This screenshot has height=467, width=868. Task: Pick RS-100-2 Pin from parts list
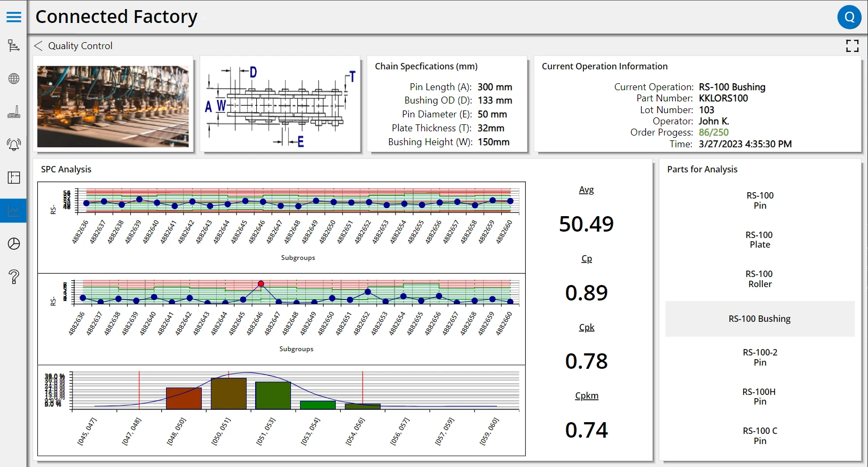760,358
